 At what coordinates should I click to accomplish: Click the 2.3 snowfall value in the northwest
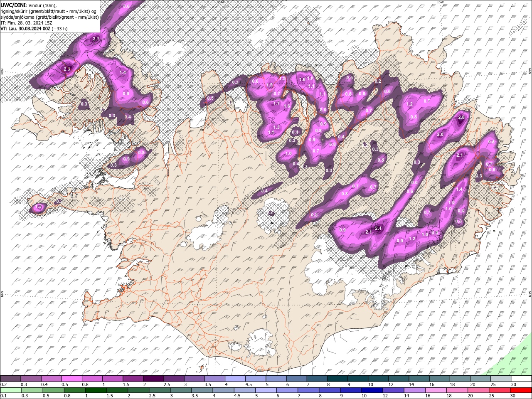coord(67,69)
